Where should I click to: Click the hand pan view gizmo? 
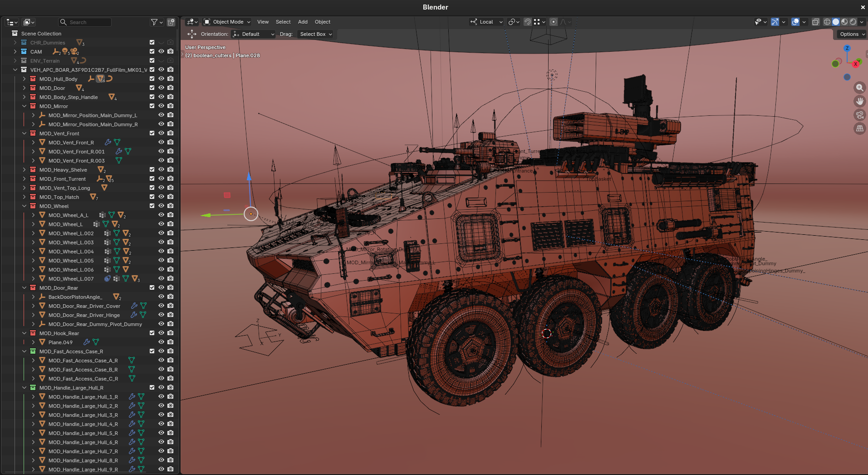[x=859, y=101]
